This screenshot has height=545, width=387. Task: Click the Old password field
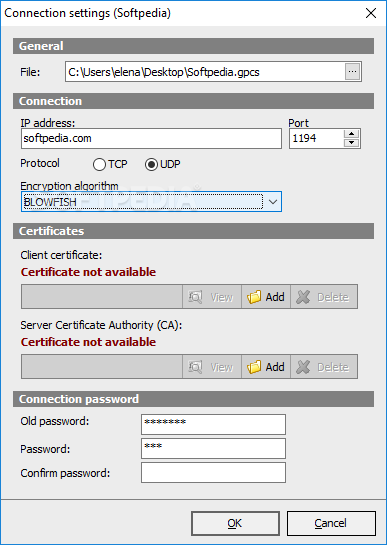[213, 424]
